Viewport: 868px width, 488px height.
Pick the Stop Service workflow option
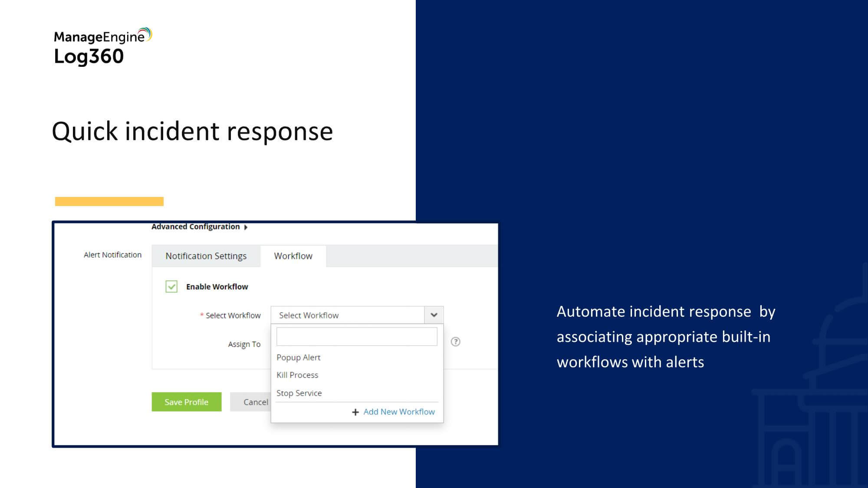299,393
